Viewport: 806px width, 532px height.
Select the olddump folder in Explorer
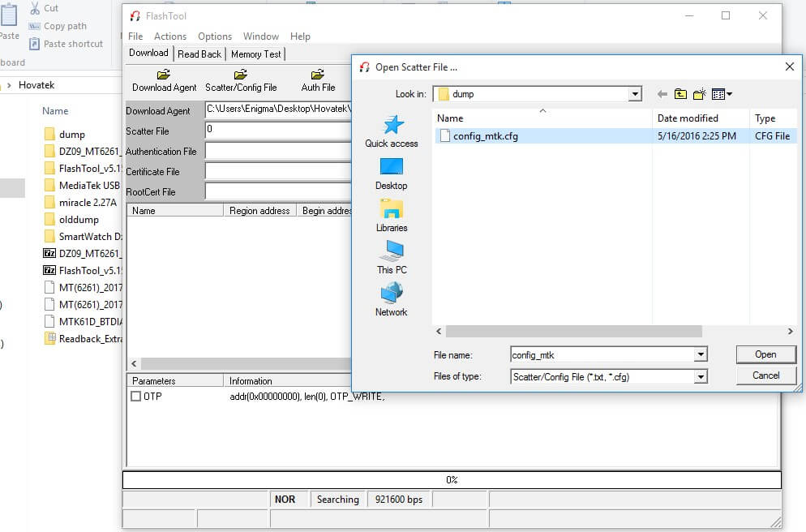[x=71, y=220]
